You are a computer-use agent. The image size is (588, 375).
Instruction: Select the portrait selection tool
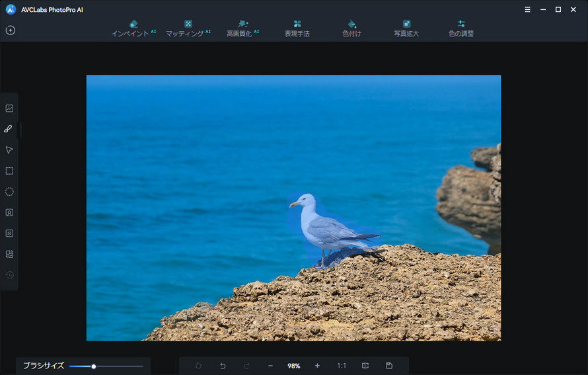9,212
